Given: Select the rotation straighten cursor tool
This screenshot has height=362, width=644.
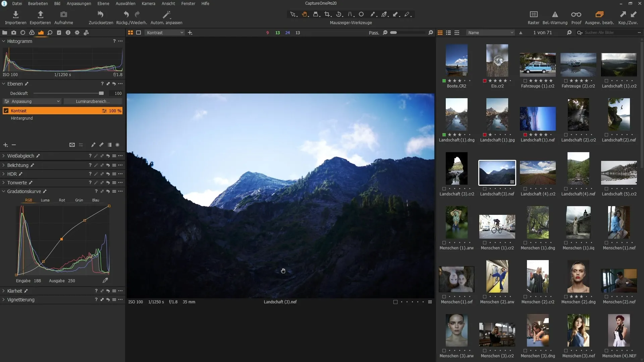Looking at the screenshot, I should 339,14.
